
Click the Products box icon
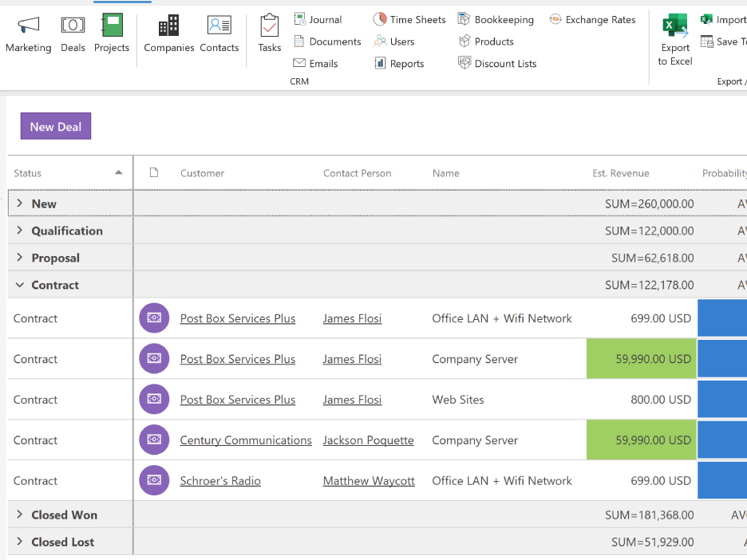(464, 41)
